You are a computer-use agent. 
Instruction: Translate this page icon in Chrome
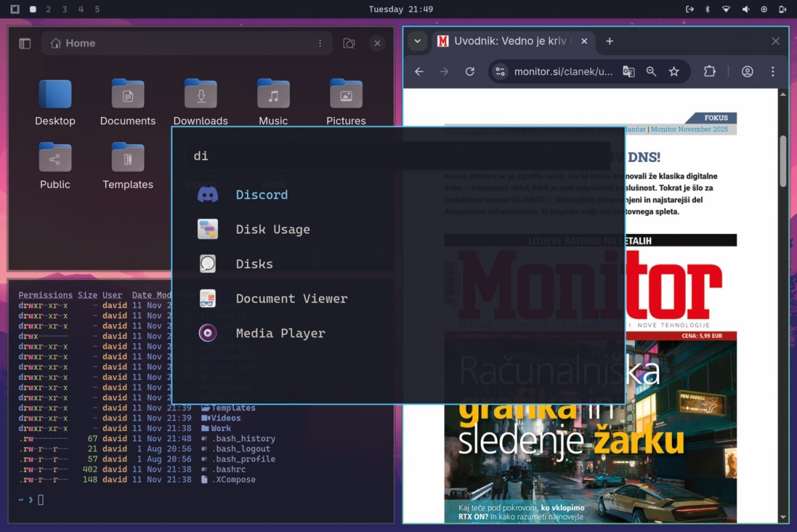click(x=628, y=72)
